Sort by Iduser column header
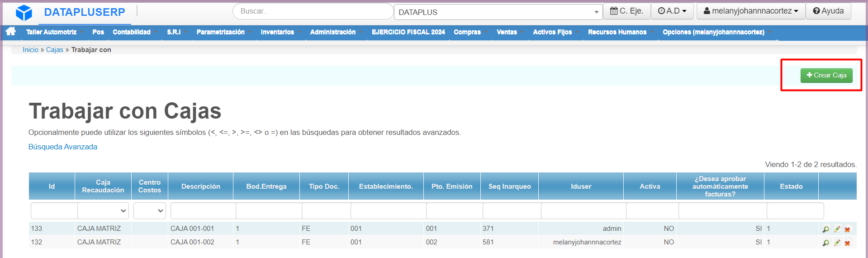This screenshot has height=258, width=868. pos(581,186)
